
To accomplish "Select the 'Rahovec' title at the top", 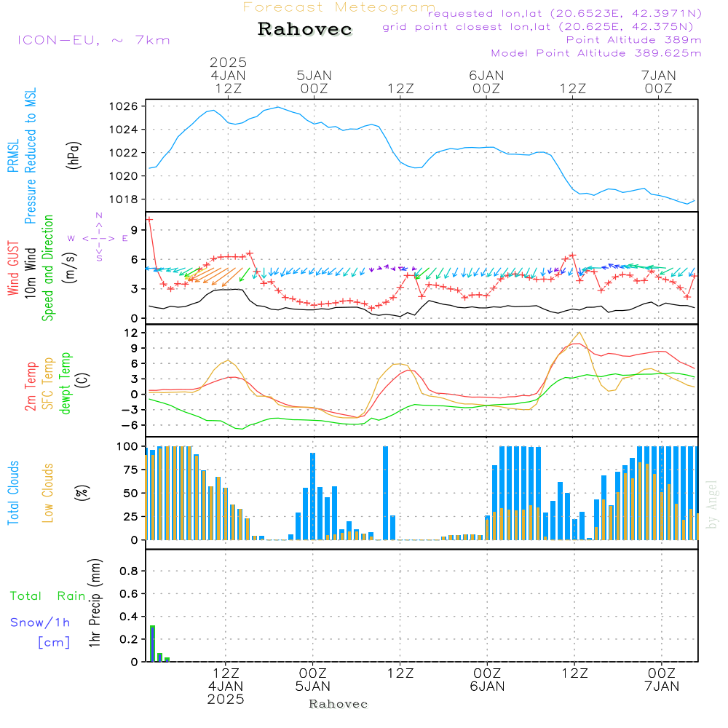I will [305, 29].
